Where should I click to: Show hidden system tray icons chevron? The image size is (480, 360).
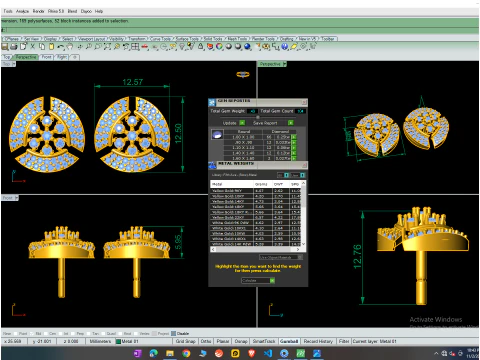[x=436, y=354]
